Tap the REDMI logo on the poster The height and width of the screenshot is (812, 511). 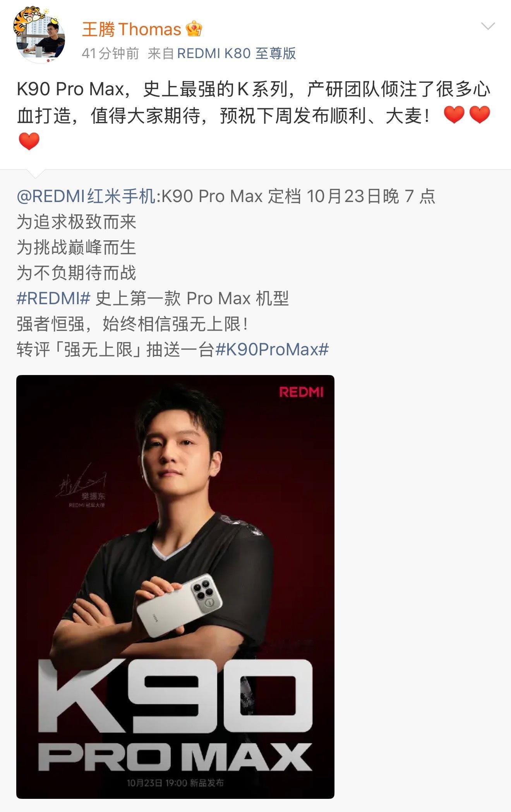[301, 392]
